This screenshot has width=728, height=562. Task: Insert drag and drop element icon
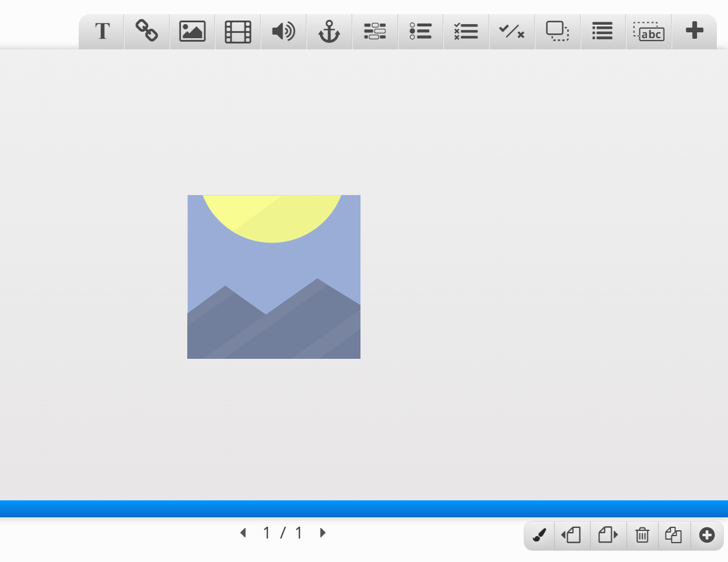coord(558,31)
